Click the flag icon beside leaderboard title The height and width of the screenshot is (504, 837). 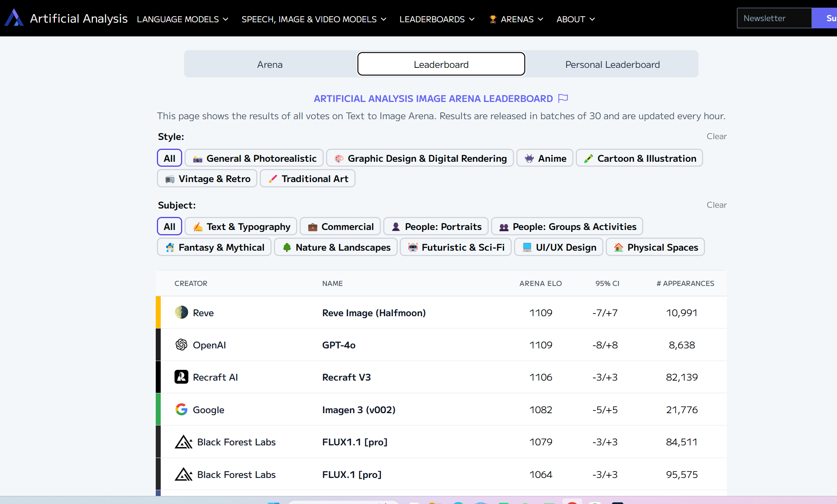563,99
